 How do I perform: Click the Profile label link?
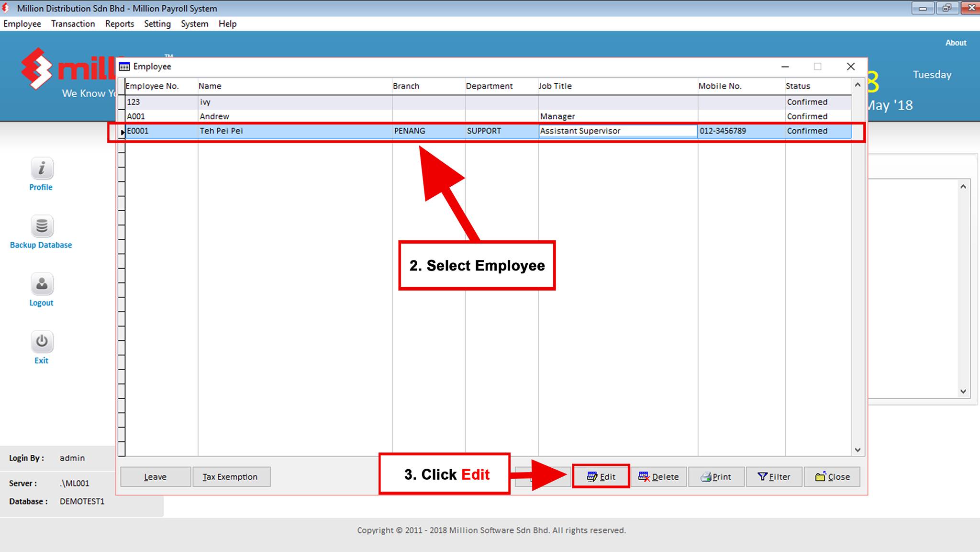[x=41, y=187]
